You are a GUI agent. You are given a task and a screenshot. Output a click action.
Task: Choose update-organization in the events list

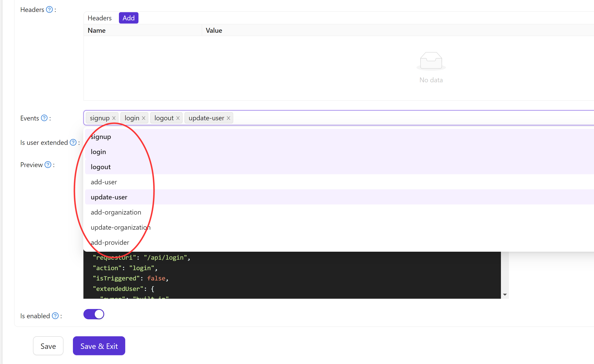(x=120, y=227)
